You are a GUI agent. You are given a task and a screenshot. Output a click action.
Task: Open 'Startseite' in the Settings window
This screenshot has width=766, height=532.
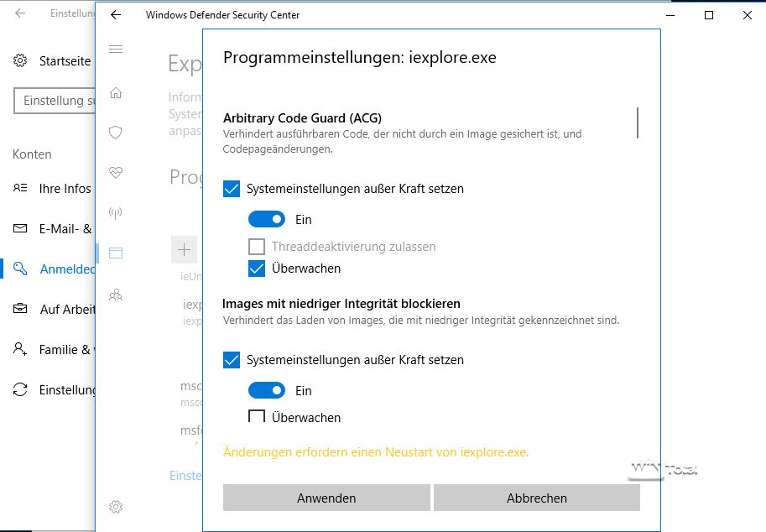coord(65,61)
